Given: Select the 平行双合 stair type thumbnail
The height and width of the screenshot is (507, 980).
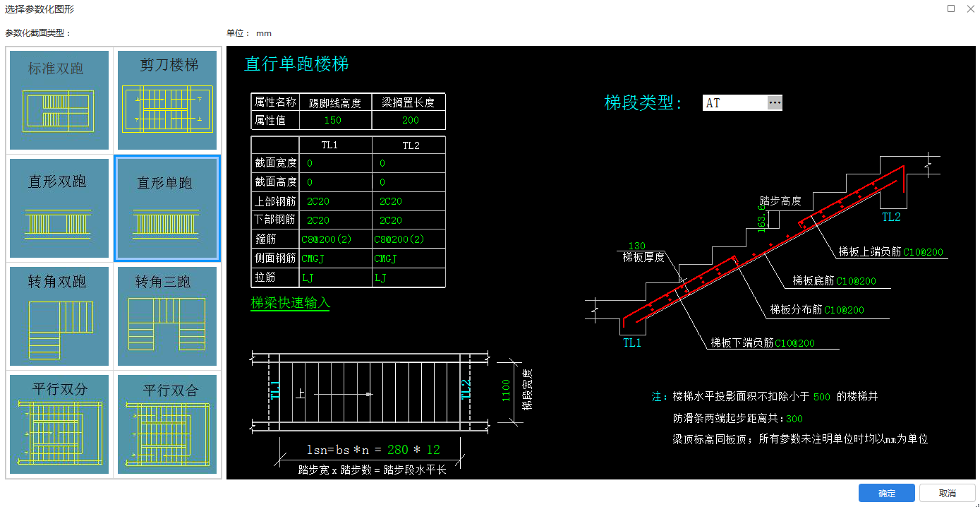Looking at the screenshot, I should click(168, 424).
